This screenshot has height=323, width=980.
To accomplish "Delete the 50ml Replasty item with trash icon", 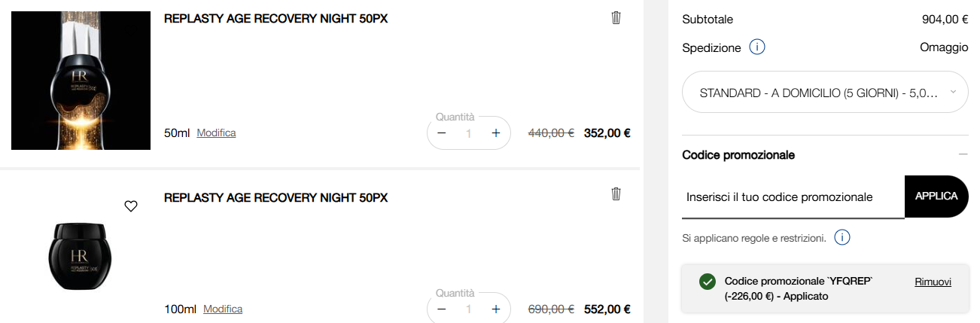I will point(616,18).
